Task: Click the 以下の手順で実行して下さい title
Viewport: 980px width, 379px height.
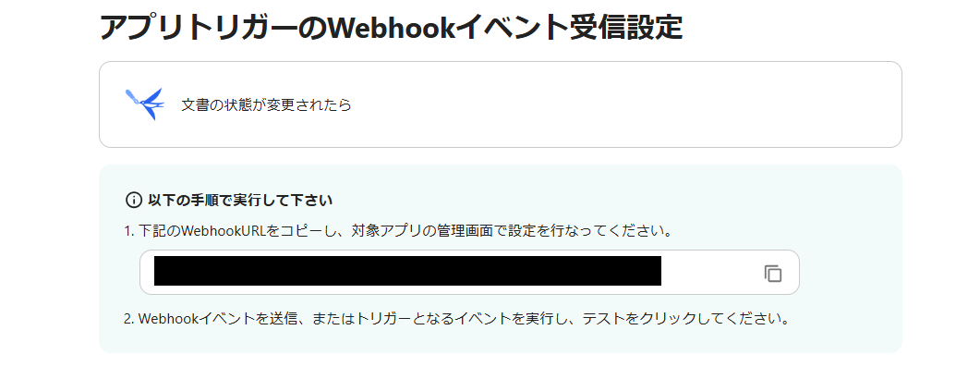Action: [240, 201]
